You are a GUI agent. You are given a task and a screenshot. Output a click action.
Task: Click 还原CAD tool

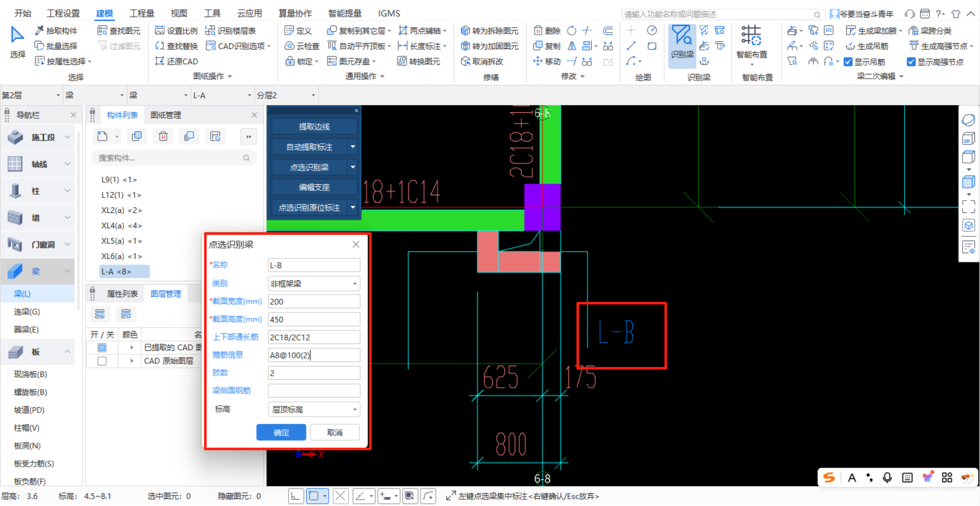click(177, 61)
